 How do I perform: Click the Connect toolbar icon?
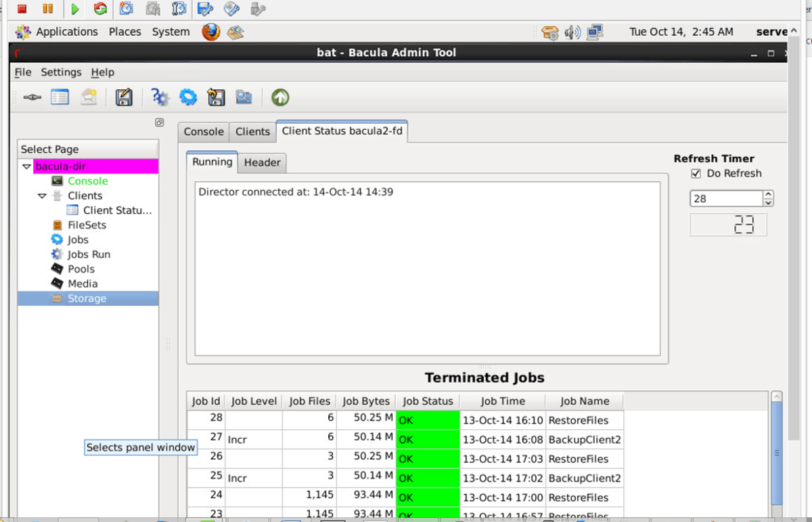[32, 98]
